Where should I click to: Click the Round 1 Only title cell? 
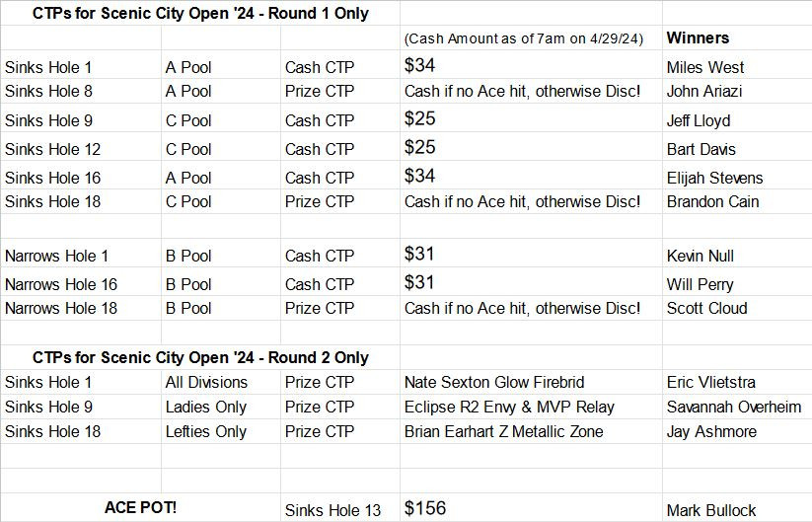(x=200, y=14)
